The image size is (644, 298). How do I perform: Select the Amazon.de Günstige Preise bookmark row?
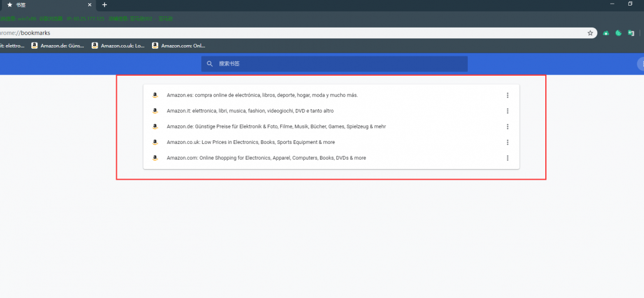tap(331, 126)
